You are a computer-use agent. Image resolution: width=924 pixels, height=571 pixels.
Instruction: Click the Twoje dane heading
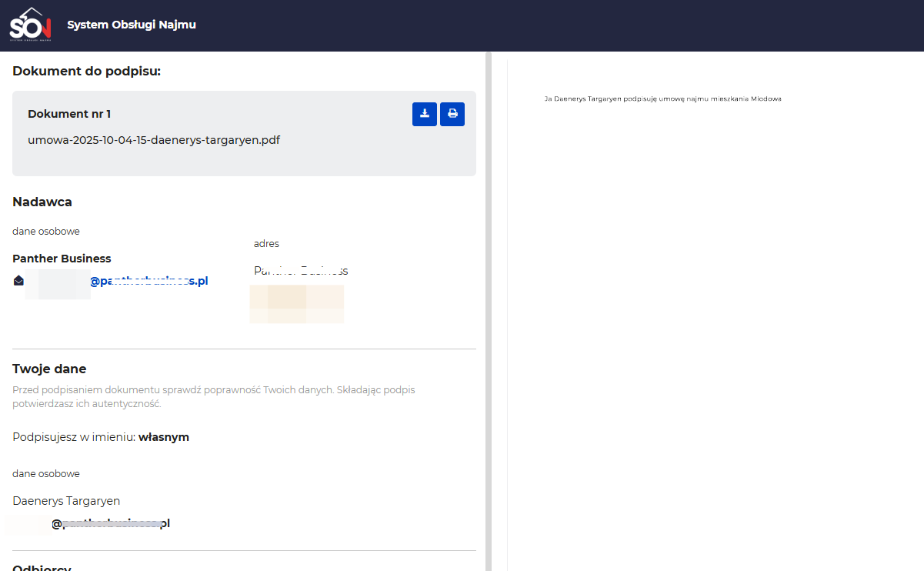[49, 369]
